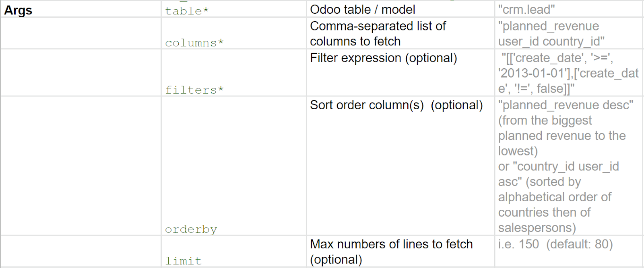Screen dimensions: 644x268
Task: Click the "planned_revenue user_id country_id" example cell
Action: tap(551, 33)
